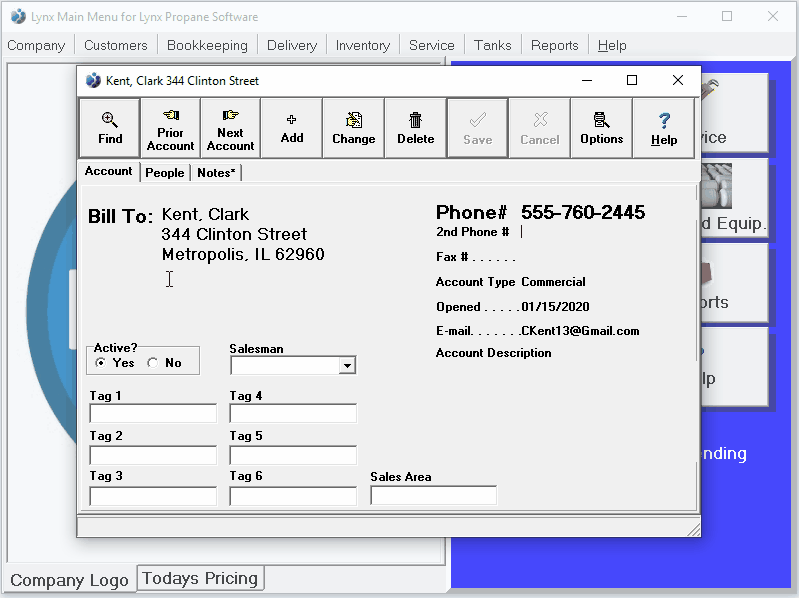The image size is (799, 598).
Task: Switch to the People tab
Action: coord(165,173)
